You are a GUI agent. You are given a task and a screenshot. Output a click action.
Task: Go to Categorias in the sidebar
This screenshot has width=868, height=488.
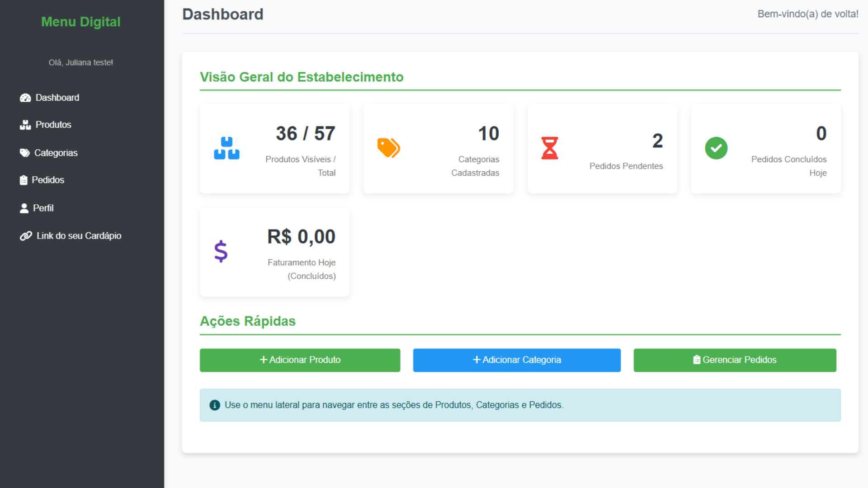coord(56,153)
